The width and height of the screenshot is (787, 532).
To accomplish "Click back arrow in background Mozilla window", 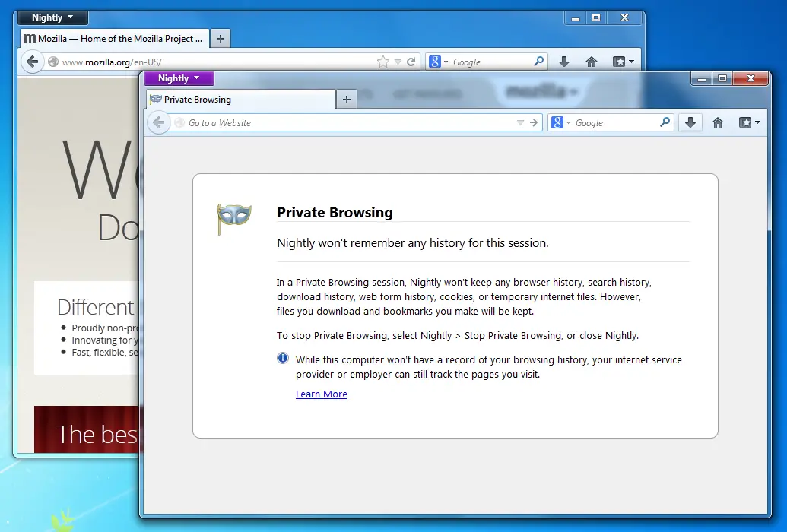I will [x=32, y=62].
